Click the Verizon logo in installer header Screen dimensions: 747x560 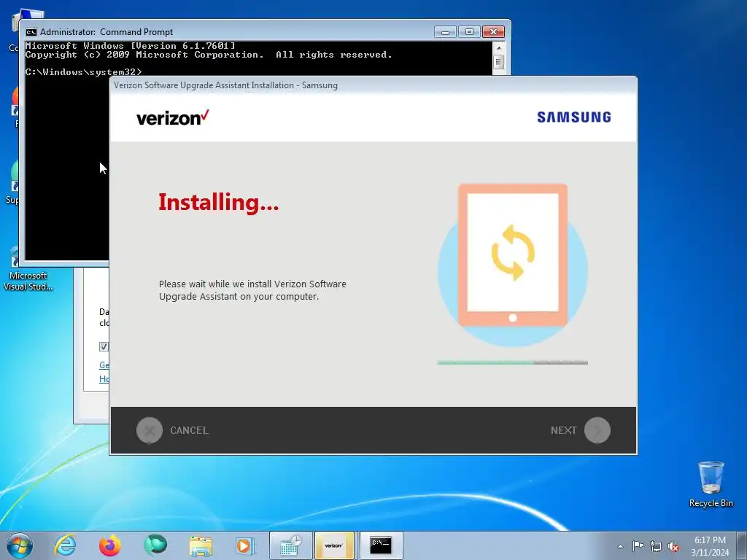(172, 117)
